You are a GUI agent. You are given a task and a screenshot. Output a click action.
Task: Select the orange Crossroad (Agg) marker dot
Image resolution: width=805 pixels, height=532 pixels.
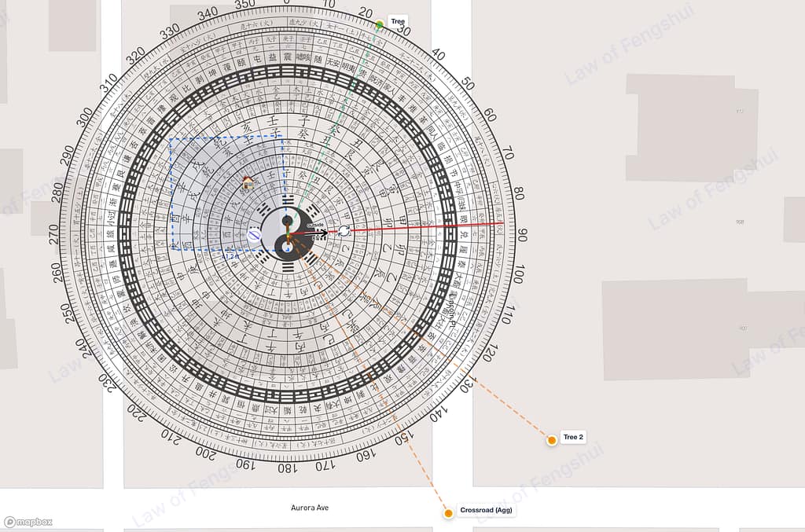(448, 512)
